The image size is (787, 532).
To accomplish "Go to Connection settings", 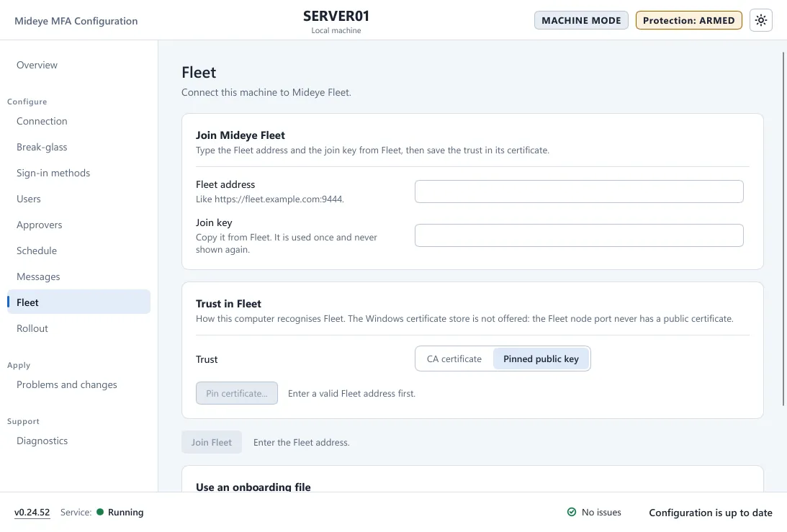I will point(42,121).
